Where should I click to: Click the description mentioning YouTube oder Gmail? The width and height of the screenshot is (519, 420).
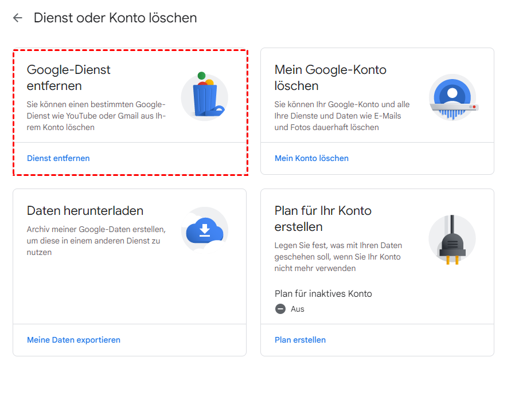96,116
